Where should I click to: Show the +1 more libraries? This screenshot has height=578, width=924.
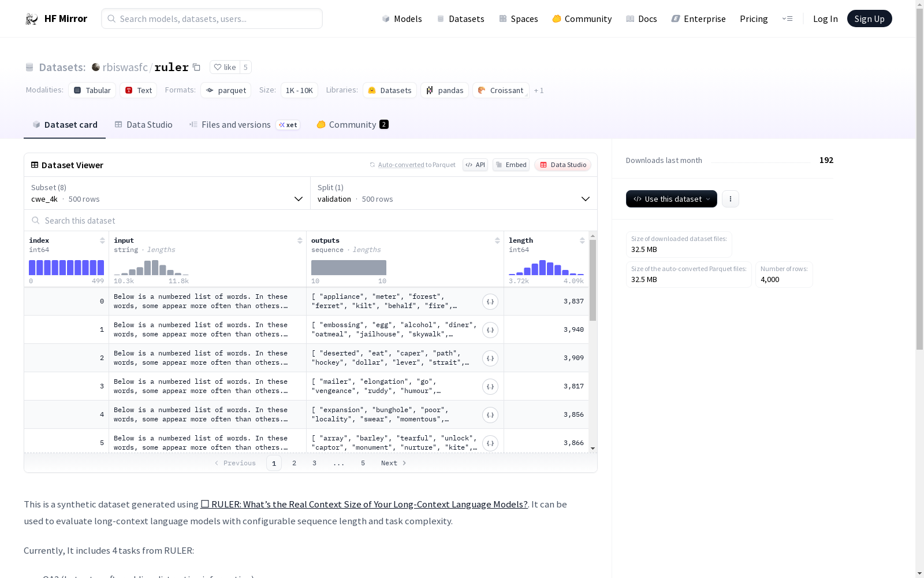point(539,90)
